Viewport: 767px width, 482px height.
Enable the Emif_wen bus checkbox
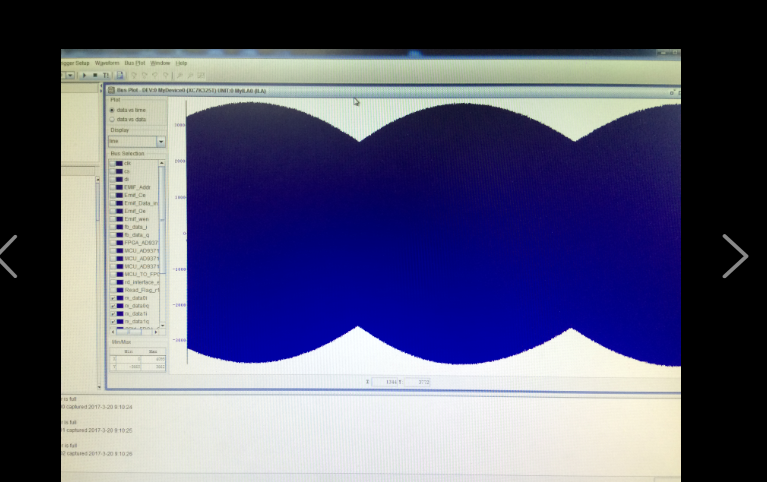tap(113, 219)
